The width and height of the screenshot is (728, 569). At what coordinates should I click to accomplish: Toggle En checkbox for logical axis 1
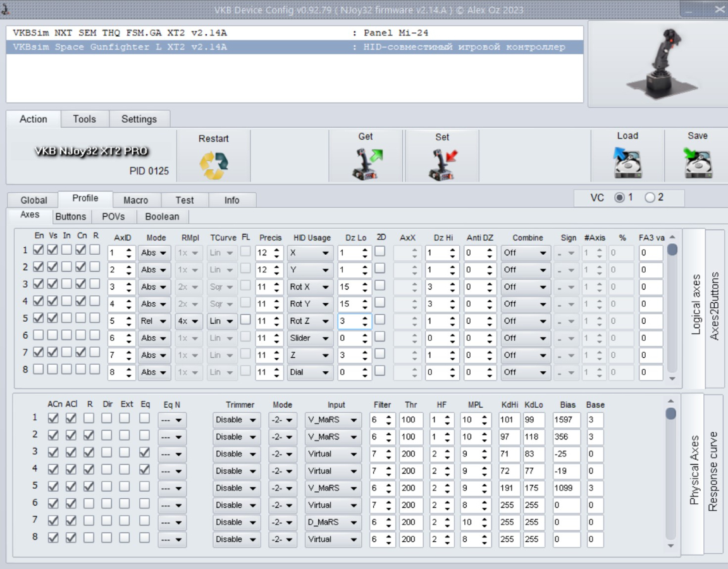point(39,250)
